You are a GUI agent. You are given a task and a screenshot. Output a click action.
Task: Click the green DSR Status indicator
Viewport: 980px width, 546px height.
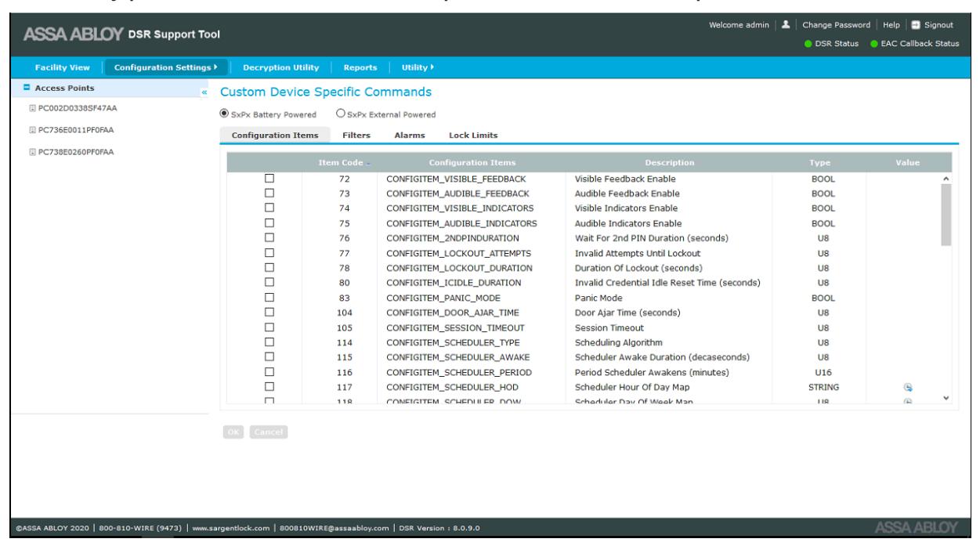[808, 43]
